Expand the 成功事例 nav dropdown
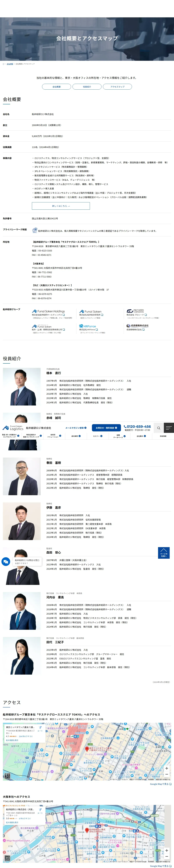Viewport: 174px width, 868px height. point(76,436)
